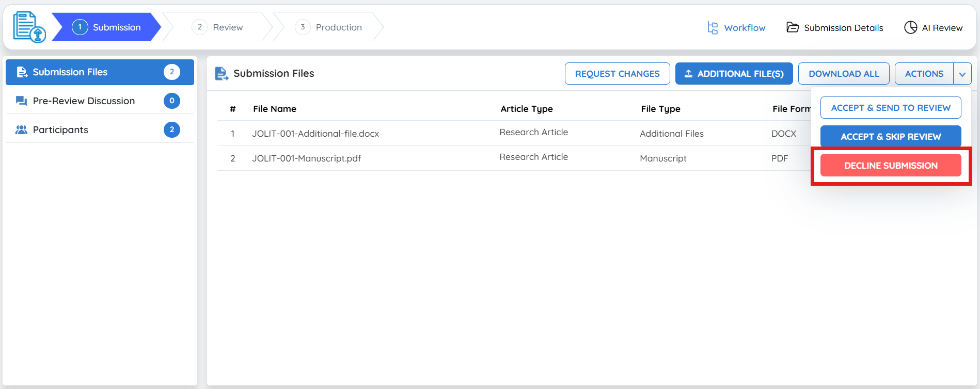Viewport: 980px width, 389px height.
Task: Click the Workflow diagram icon
Action: (713, 28)
